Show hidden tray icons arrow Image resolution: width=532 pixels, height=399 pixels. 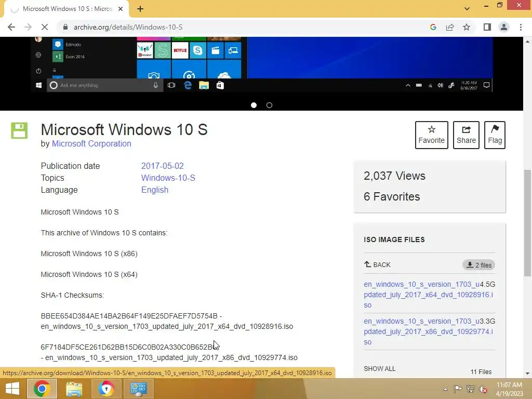click(445, 389)
